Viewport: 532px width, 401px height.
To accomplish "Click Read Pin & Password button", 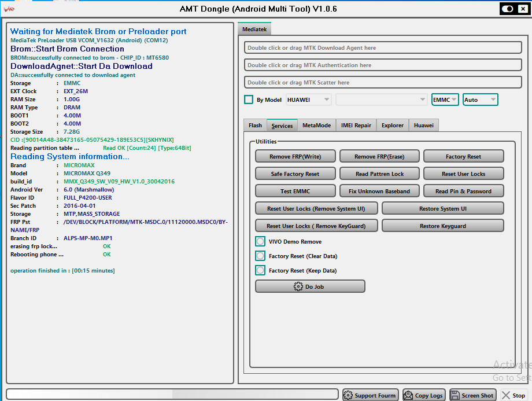I will click(x=463, y=191).
